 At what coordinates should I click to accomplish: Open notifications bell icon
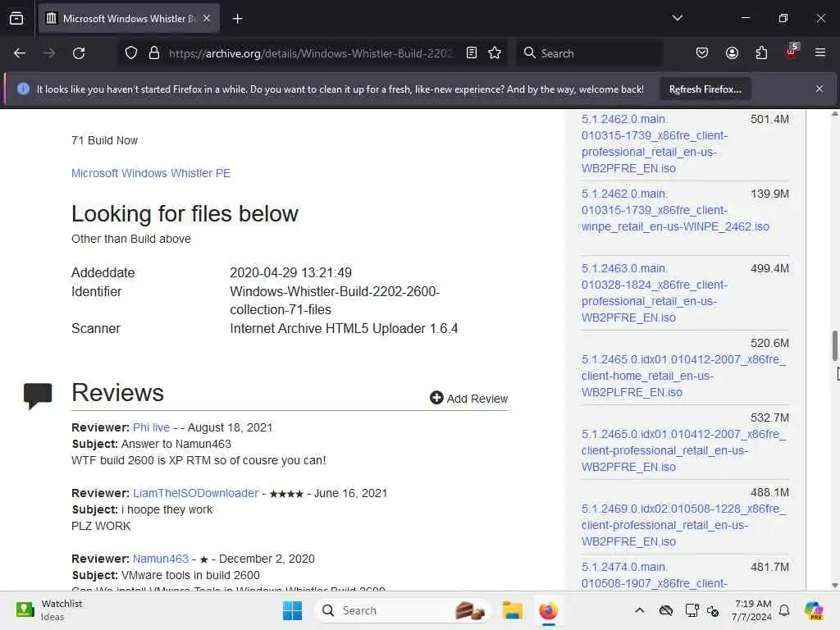coord(784,610)
